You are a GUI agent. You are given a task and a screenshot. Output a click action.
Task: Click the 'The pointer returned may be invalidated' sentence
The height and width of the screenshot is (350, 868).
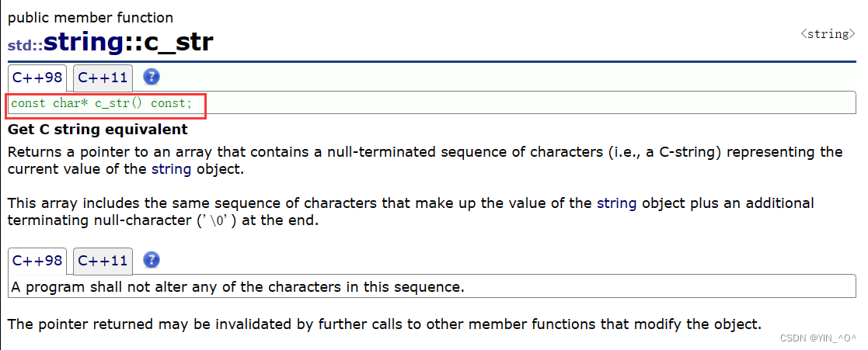tap(384, 324)
